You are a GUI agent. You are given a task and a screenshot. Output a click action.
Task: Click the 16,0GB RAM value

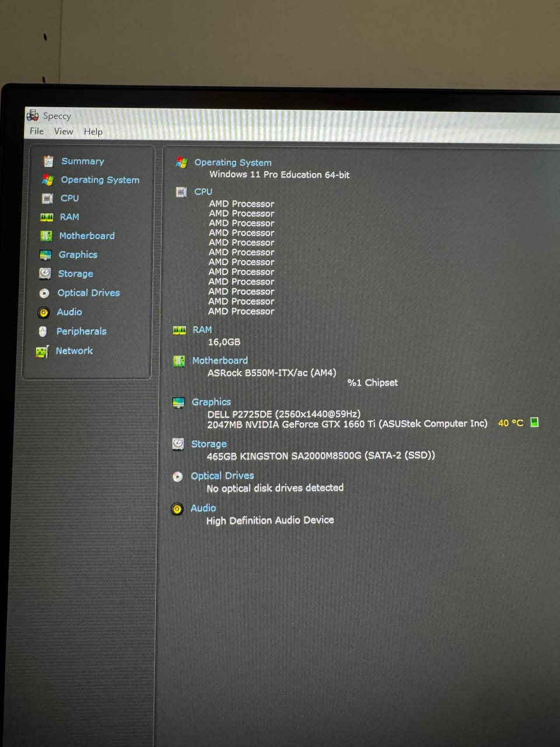[x=224, y=342]
